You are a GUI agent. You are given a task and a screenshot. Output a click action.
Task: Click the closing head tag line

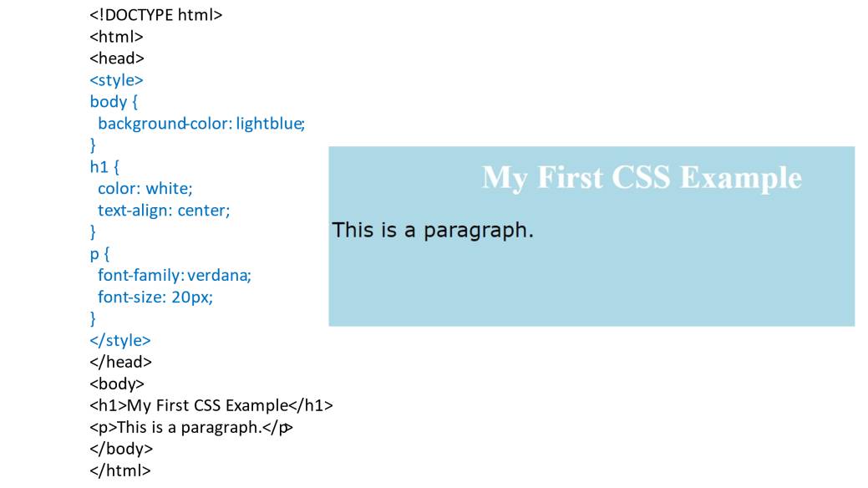tap(120, 363)
